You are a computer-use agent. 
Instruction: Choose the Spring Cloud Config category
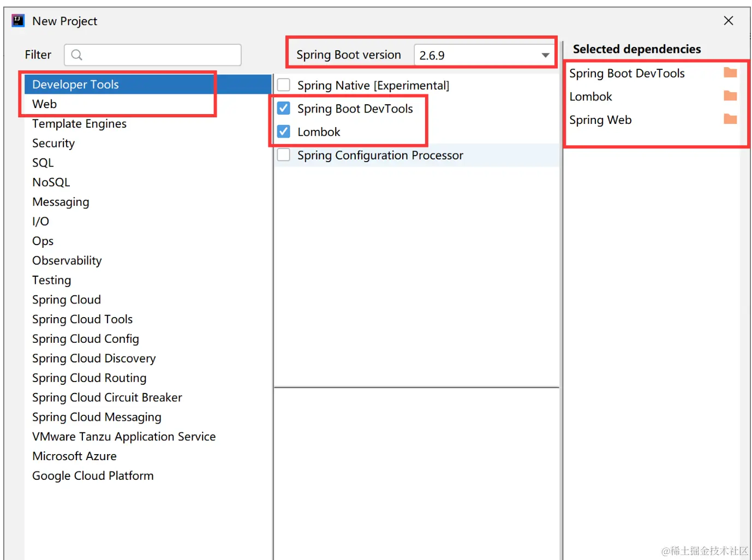148,339
